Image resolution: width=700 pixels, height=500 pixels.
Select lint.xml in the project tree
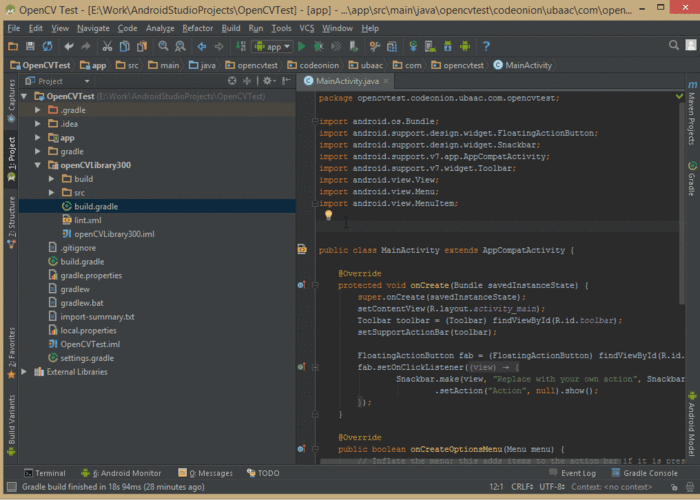tap(87, 220)
